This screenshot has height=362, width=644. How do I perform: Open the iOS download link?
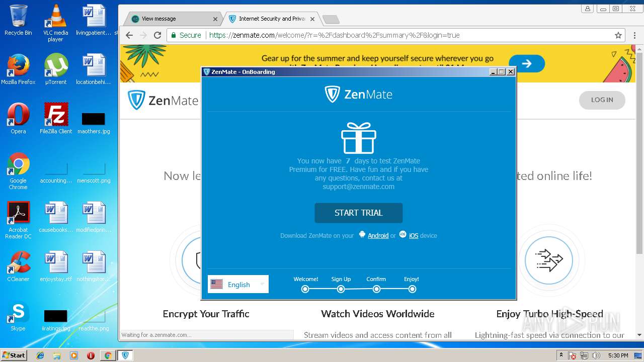click(414, 235)
